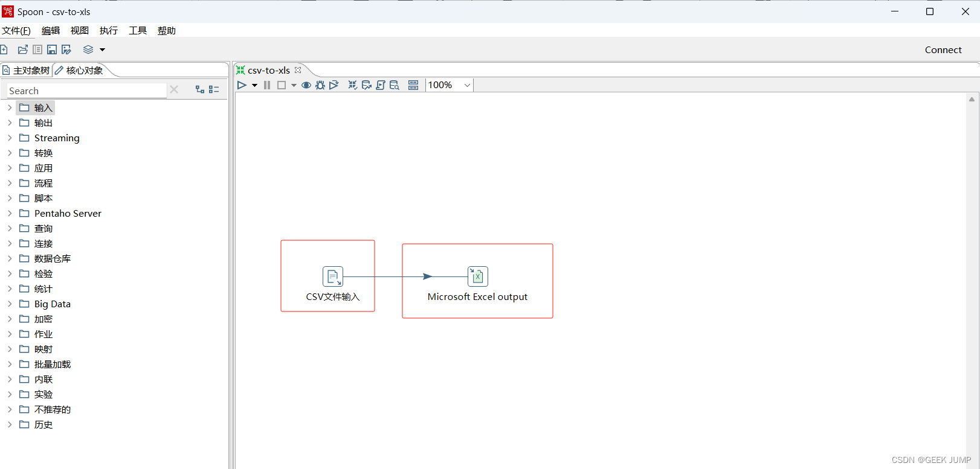Toggle the execution results pane
Viewport: 980px width, 469px height.
[x=413, y=85]
